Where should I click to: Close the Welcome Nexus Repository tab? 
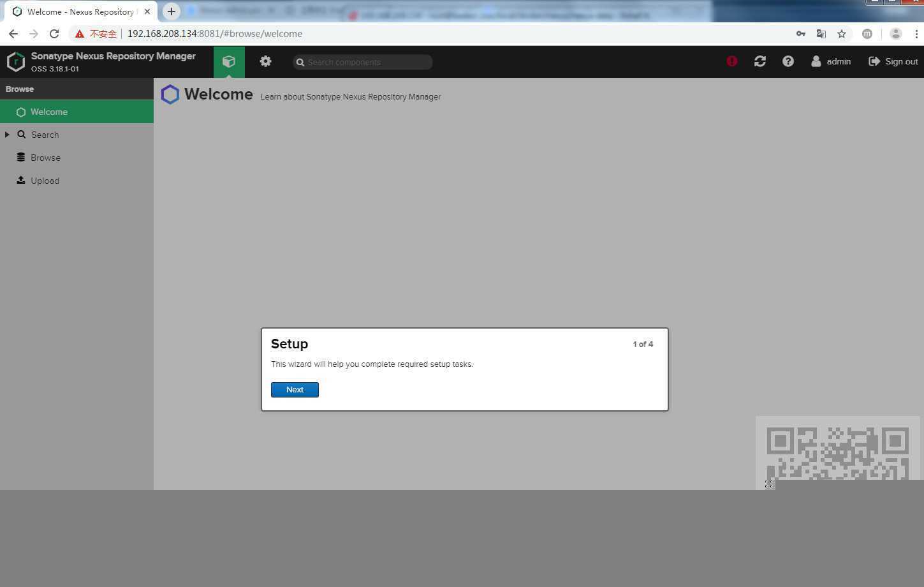click(x=147, y=11)
